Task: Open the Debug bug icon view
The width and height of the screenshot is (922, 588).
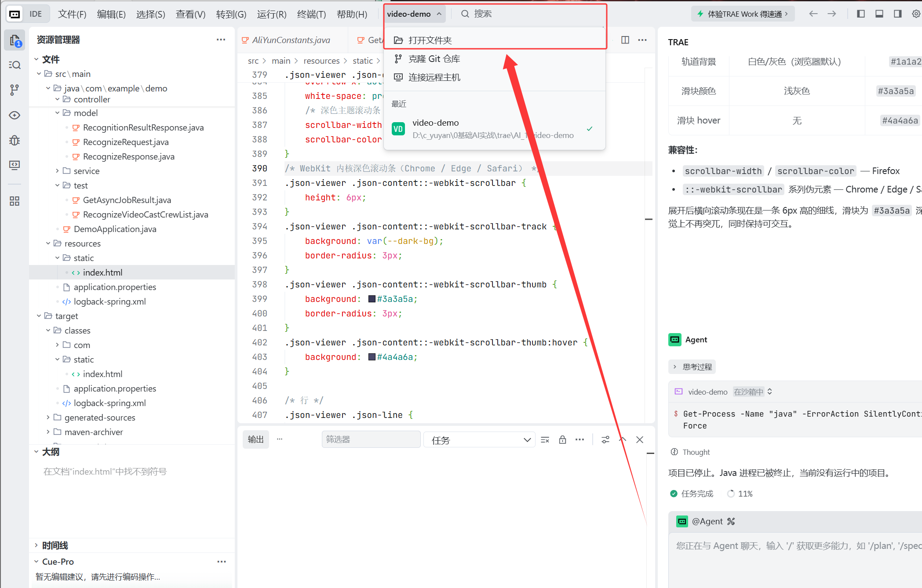Action: [15, 140]
